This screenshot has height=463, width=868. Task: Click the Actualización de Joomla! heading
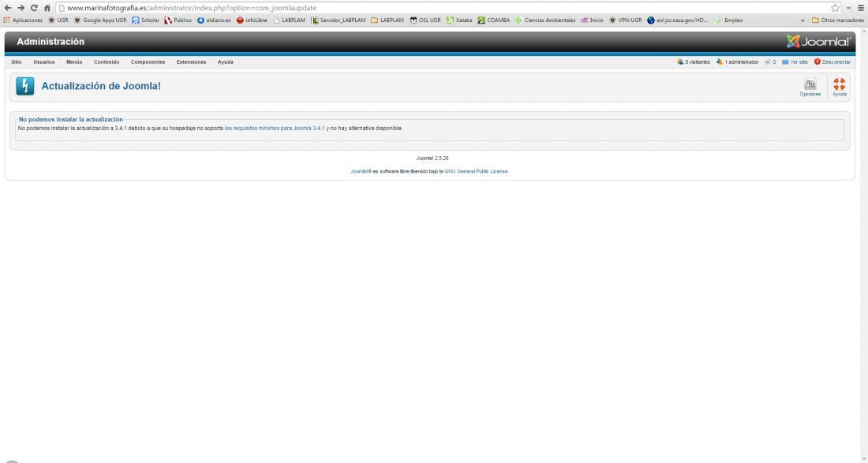click(x=101, y=86)
